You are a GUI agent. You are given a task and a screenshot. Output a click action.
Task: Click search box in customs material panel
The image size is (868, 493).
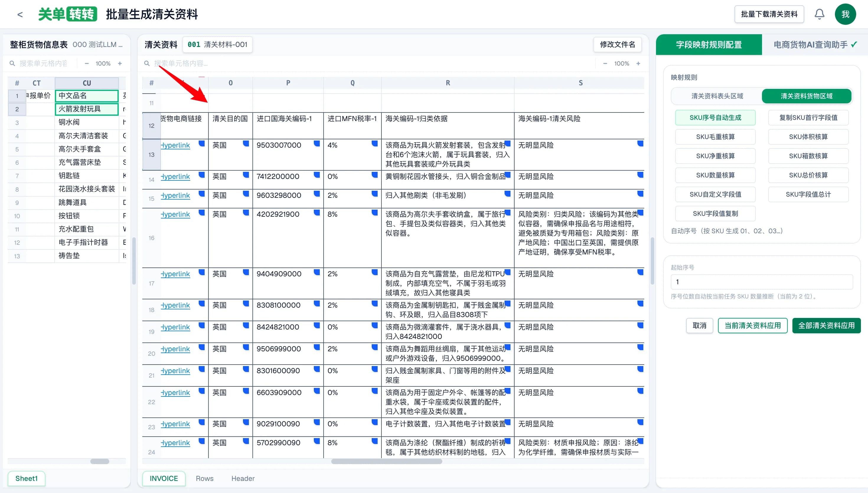click(372, 63)
